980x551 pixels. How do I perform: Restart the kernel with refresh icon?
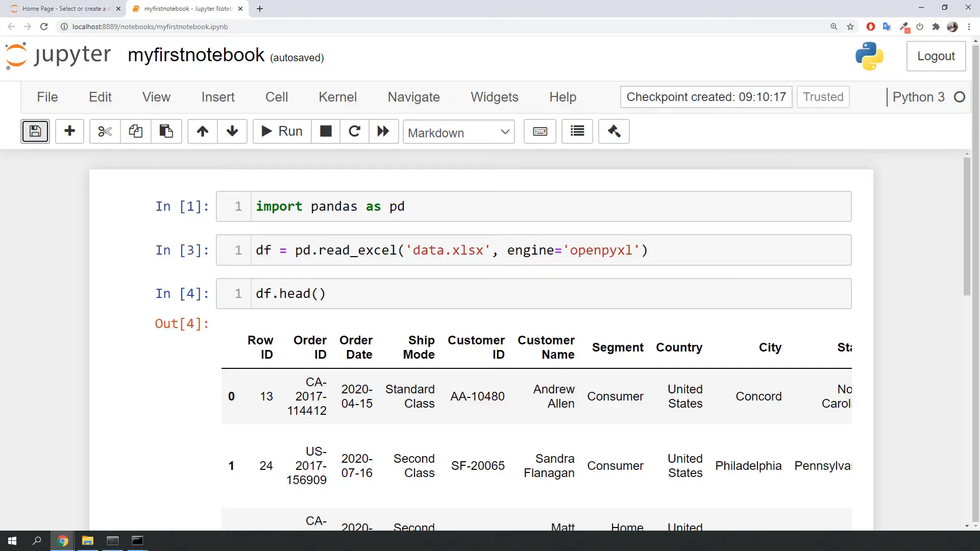pyautogui.click(x=355, y=131)
